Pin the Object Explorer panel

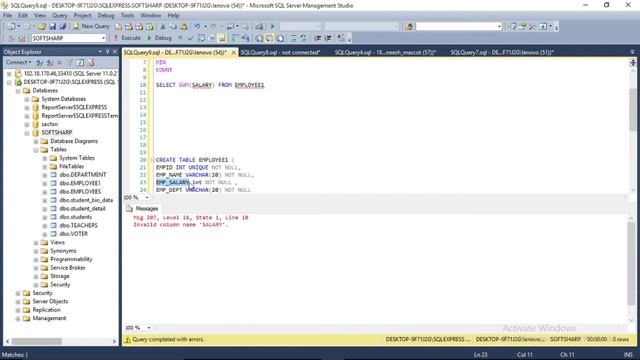108,51
